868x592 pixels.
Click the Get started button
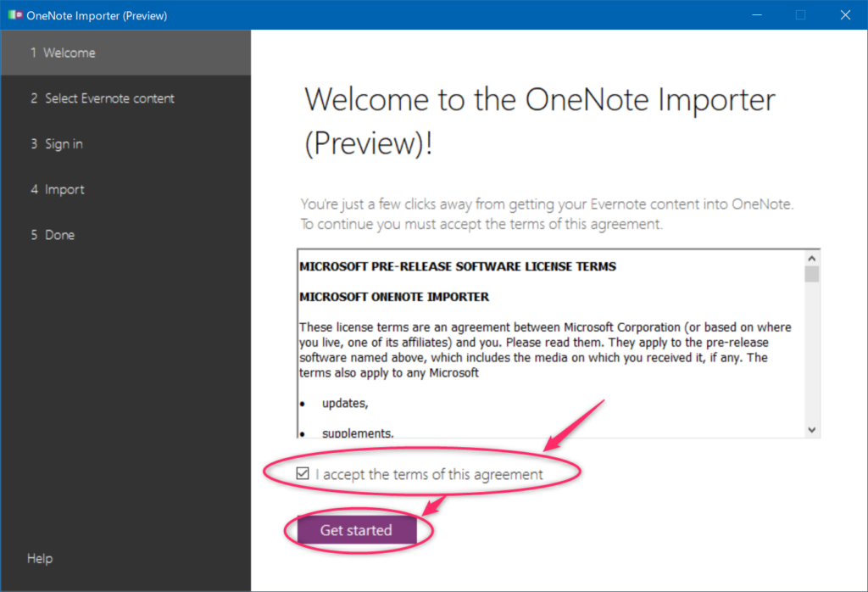pos(357,530)
